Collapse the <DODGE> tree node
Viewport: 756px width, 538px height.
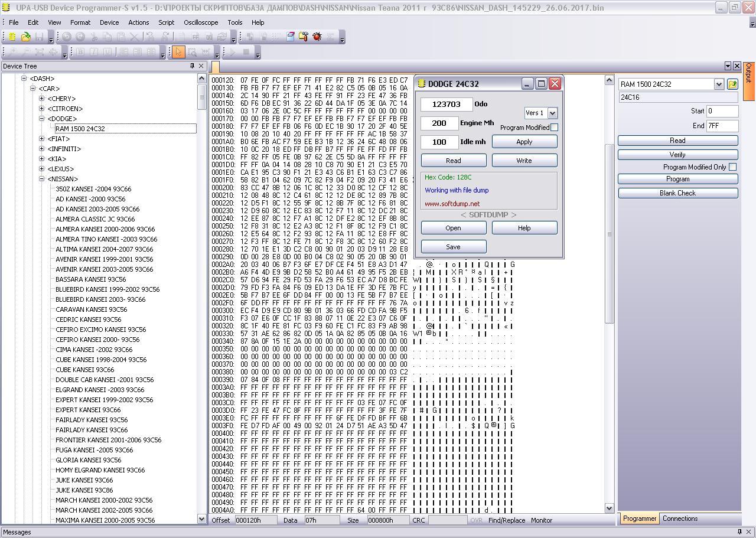[42, 119]
